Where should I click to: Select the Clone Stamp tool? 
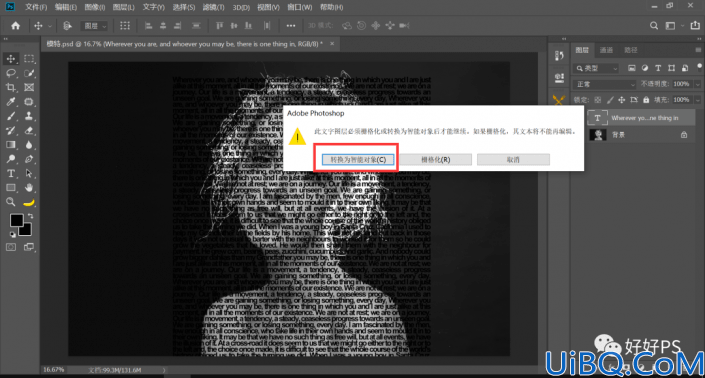(29, 116)
